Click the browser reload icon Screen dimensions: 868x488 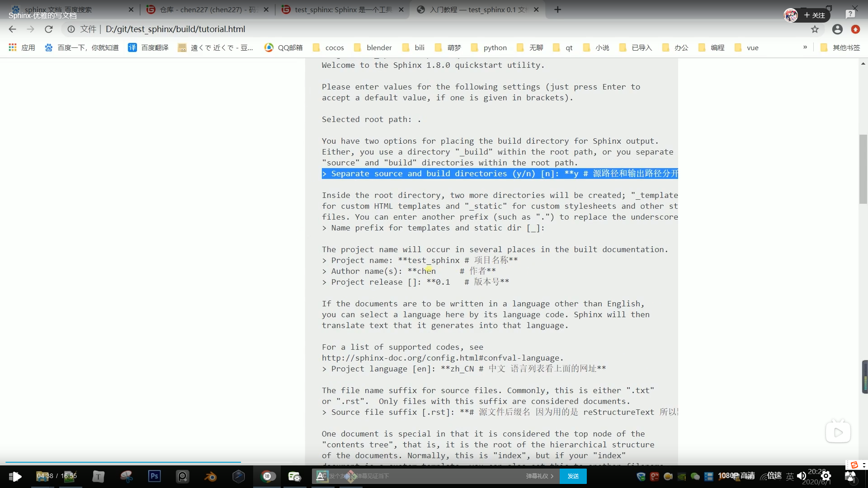[x=48, y=29]
